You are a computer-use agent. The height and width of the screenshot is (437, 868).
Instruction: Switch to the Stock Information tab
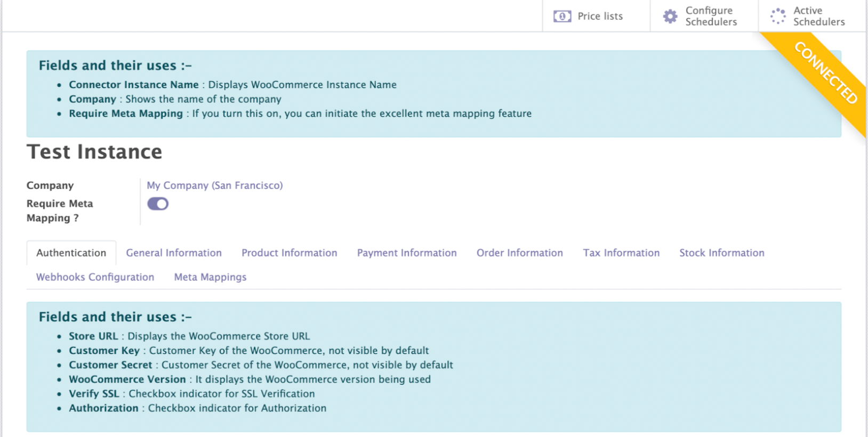tap(721, 253)
